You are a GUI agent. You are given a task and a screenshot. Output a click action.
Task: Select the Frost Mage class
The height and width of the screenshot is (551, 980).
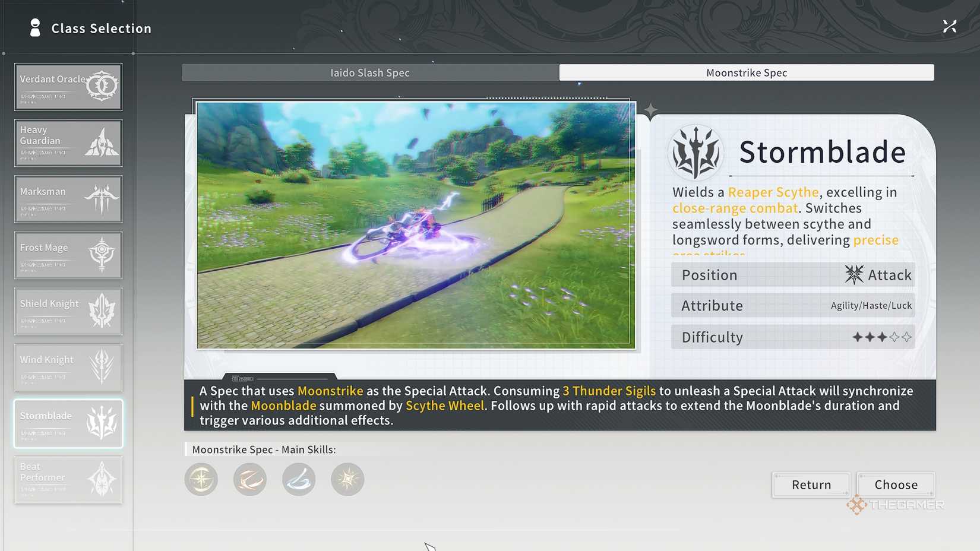click(68, 255)
